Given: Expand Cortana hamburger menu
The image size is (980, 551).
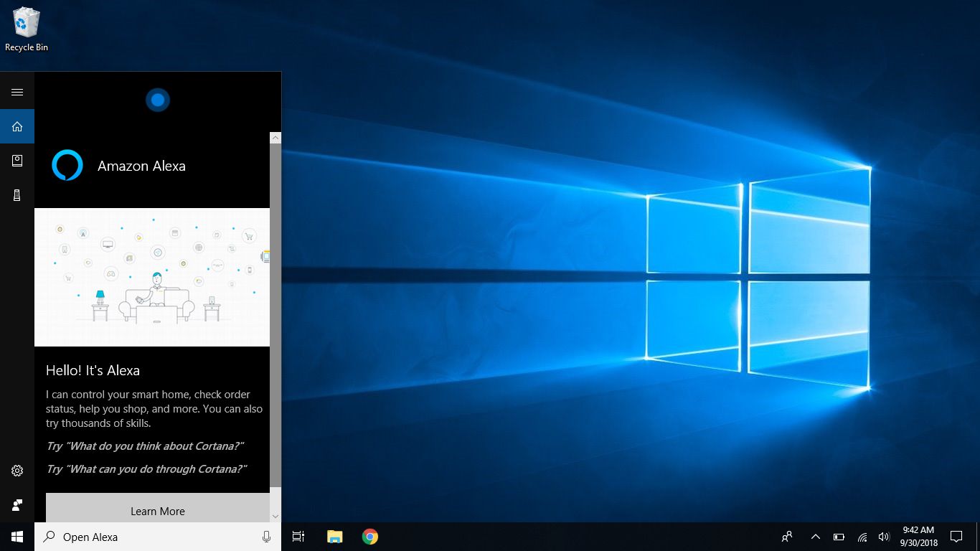Looking at the screenshot, I should click(x=17, y=92).
